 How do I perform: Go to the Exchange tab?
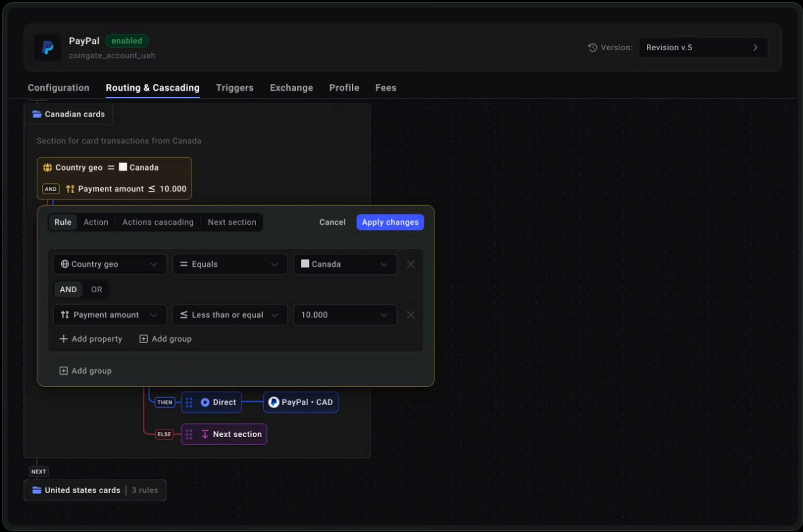pos(291,88)
